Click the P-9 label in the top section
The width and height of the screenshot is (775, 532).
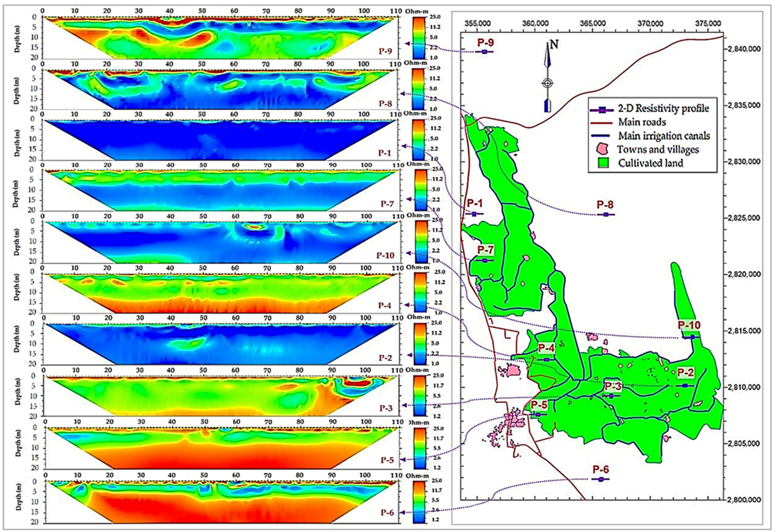[x=385, y=51]
